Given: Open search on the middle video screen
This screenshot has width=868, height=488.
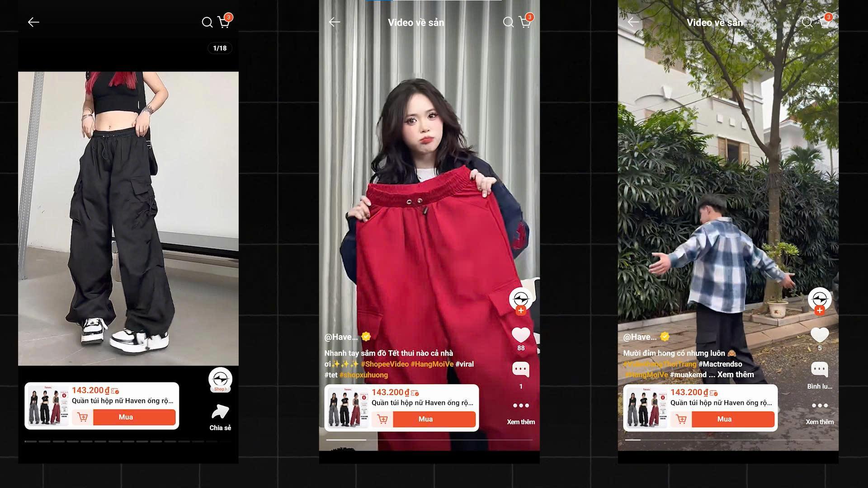Looking at the screenshot, I should pos(508,22).
